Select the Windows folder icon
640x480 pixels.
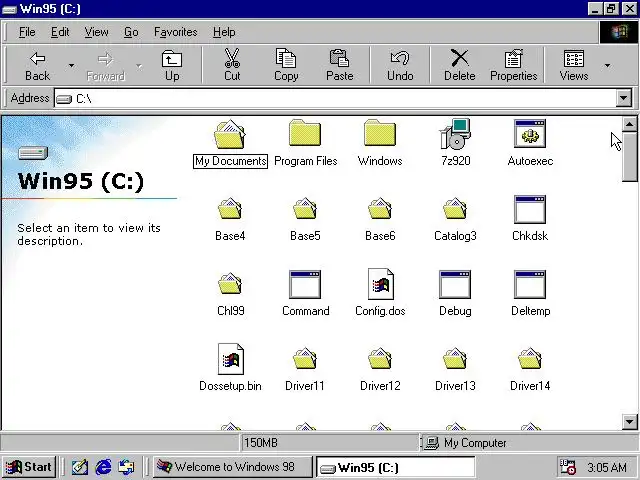point(380,133)
